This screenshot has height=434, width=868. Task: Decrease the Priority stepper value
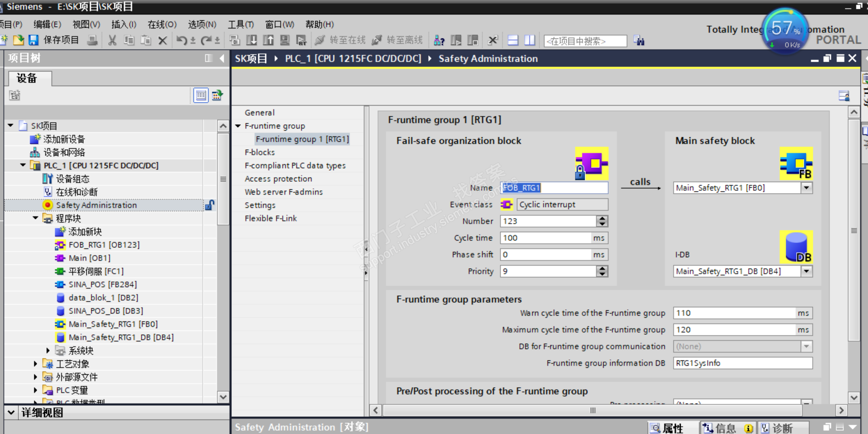602,274
